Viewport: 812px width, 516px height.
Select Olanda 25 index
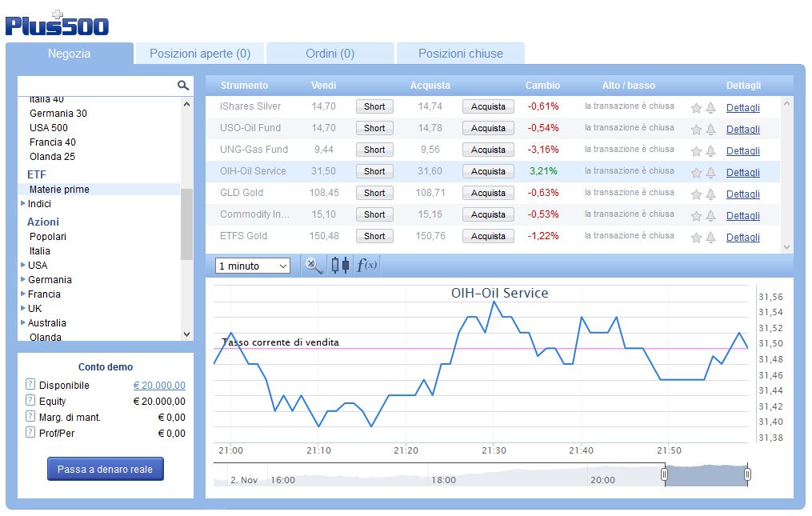pos(52,157)
